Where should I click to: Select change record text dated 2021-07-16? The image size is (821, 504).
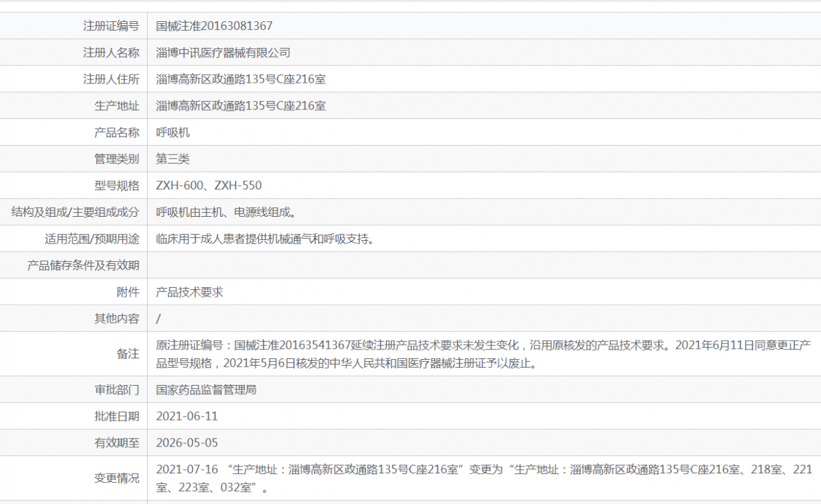coord(484,478)
